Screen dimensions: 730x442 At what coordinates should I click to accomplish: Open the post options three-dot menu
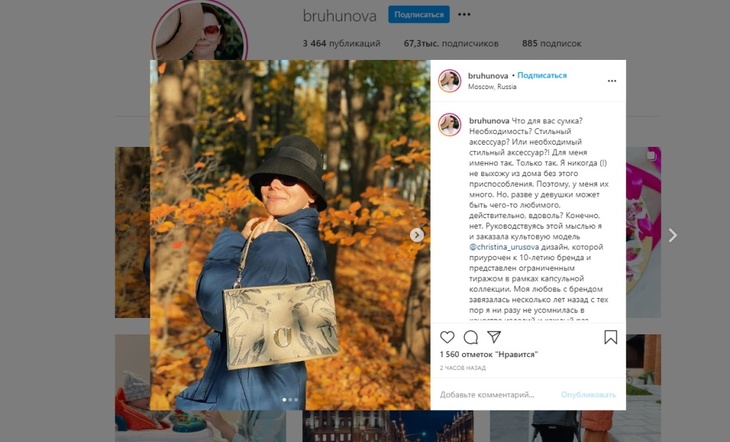click(612, 81)
